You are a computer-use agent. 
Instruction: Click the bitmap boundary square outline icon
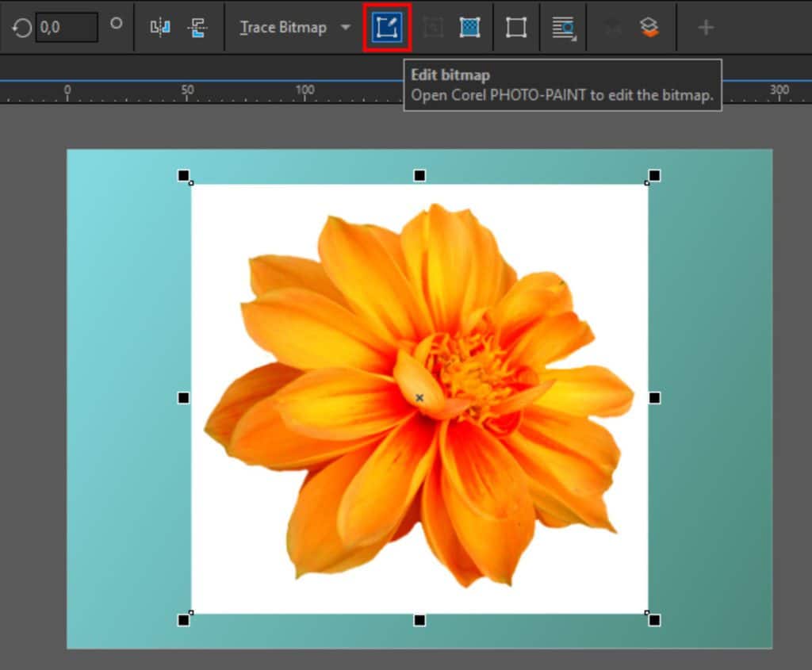[x=516, y=28]
